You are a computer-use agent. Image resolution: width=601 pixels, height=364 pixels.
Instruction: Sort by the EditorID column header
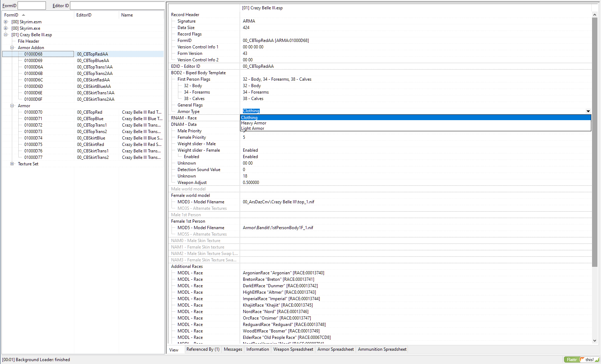click(x=97, y=15)
